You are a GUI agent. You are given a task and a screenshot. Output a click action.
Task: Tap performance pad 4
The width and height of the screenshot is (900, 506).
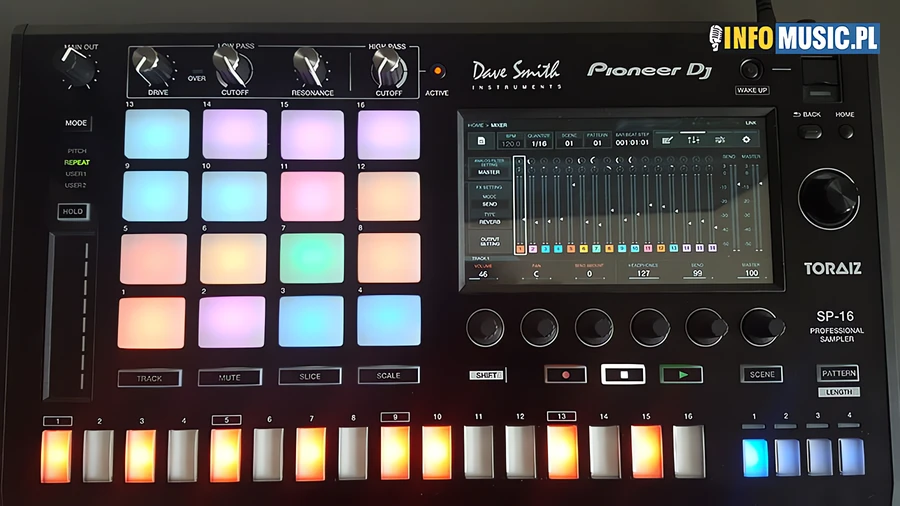click(389, 320)
